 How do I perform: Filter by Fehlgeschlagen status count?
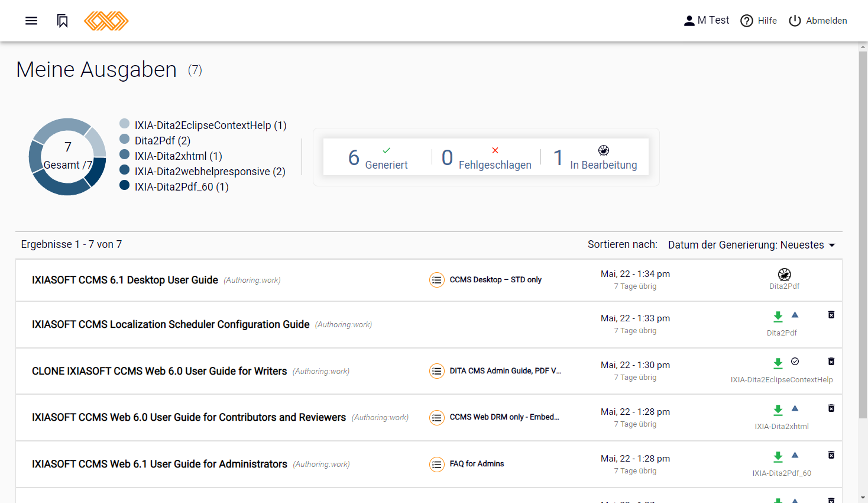pyautogui.click(x=486, y=157)
